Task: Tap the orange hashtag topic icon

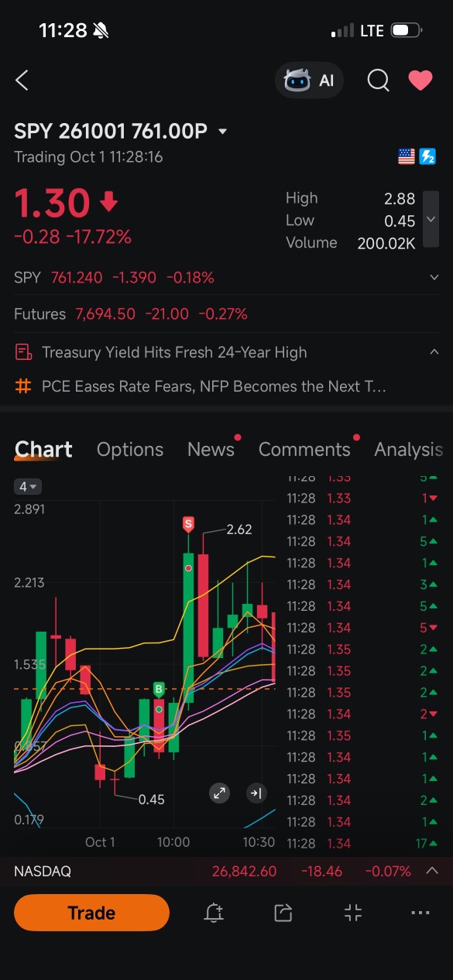Action: [23, 385]
